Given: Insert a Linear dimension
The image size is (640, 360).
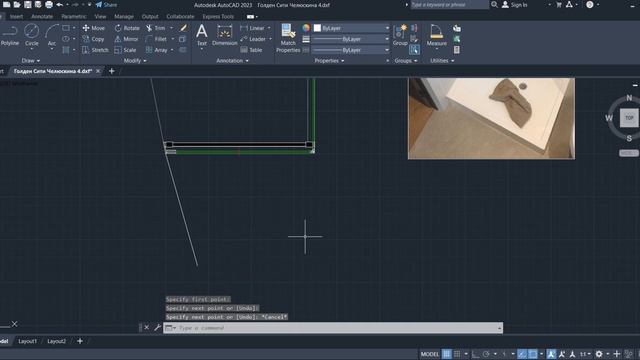Looking at the screenshot, I should pos(253,28).
